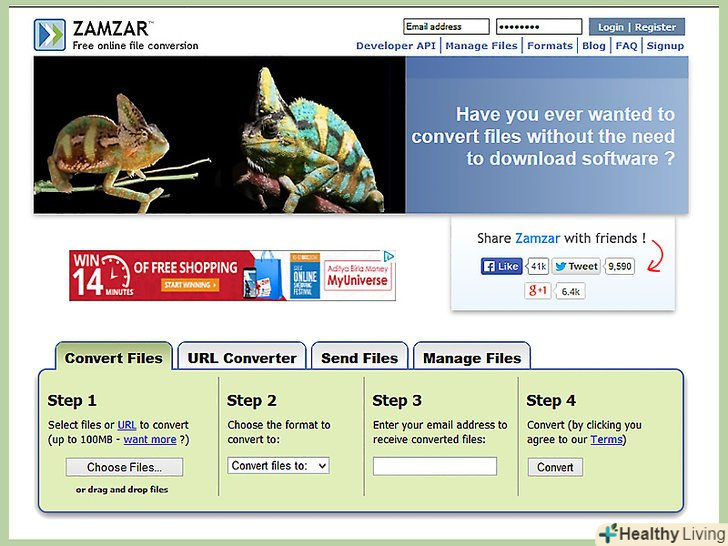Click the Login button
Image resolution: width=728 pixels, height=546 pixels.
click(x=611, y=27)
